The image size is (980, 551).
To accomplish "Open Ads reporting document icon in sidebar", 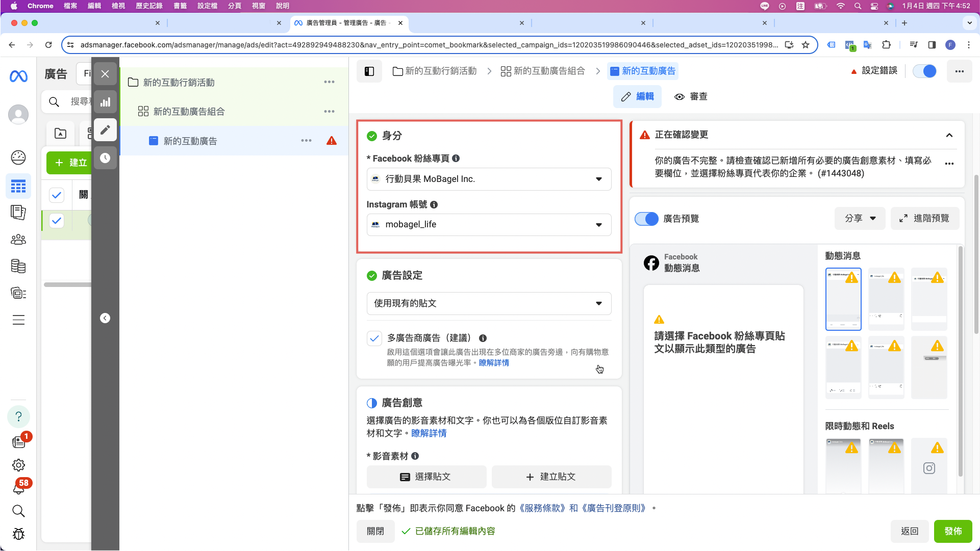I will (18, 213).
